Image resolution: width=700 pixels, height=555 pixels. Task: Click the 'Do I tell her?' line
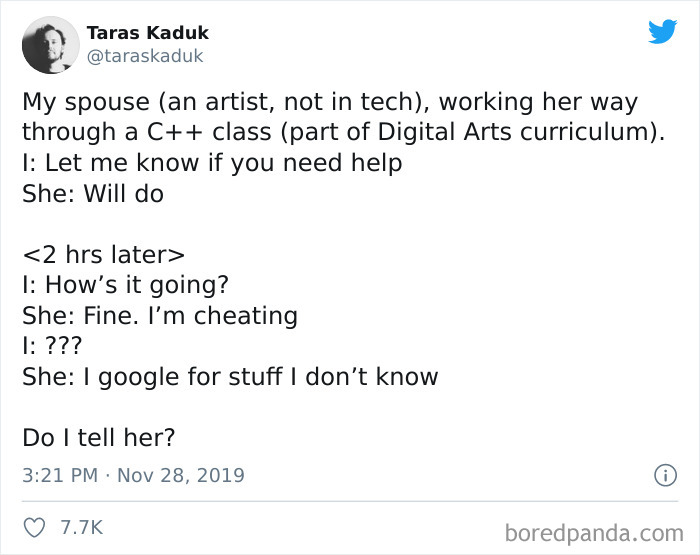click(x=99, y=438)
